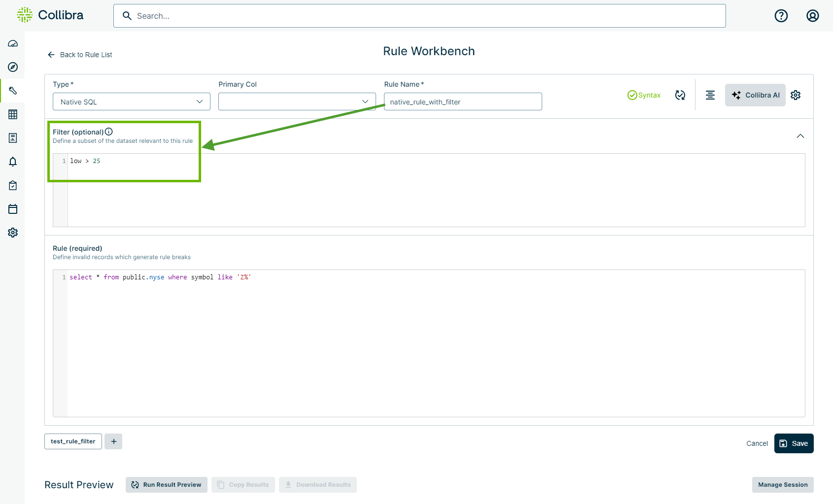
Task: Click into the Filter code editor
Action: [x=429, y=190]
